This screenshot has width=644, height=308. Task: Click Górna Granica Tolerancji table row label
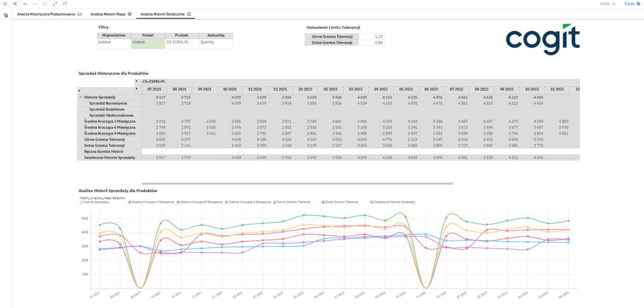tap(104, 140)
